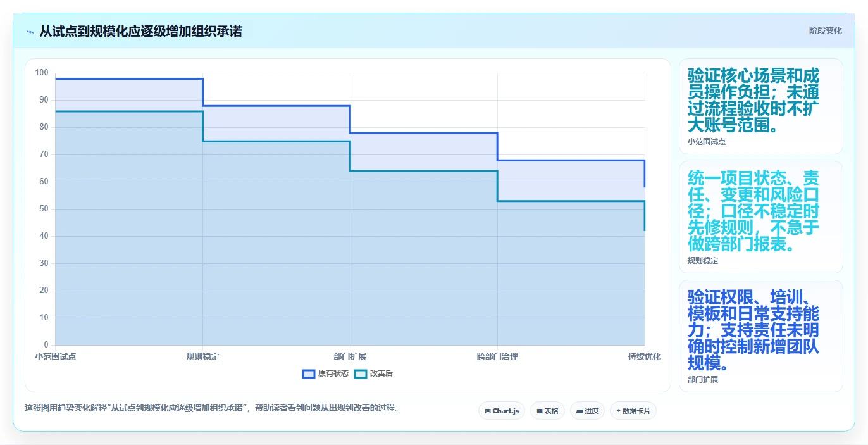The image size is (868, 445).
Task: Click the 规则稳定 x-axis label
Action: click(202, 356)
